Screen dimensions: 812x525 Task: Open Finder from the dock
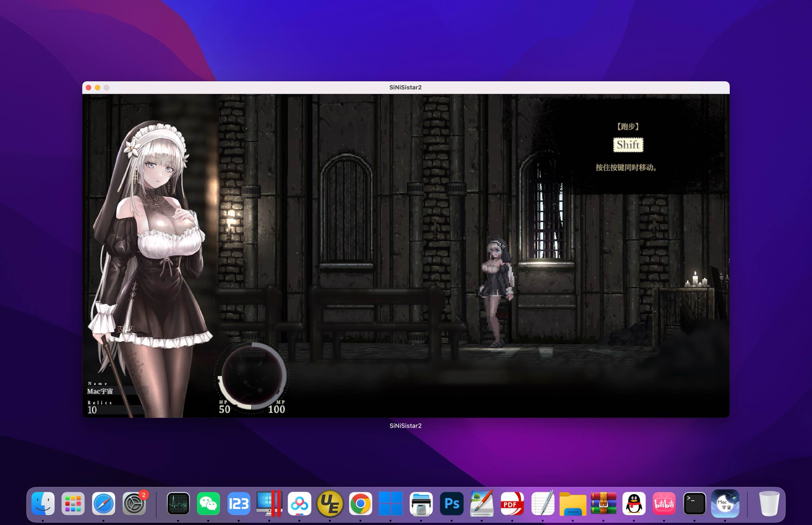[43, 504]
